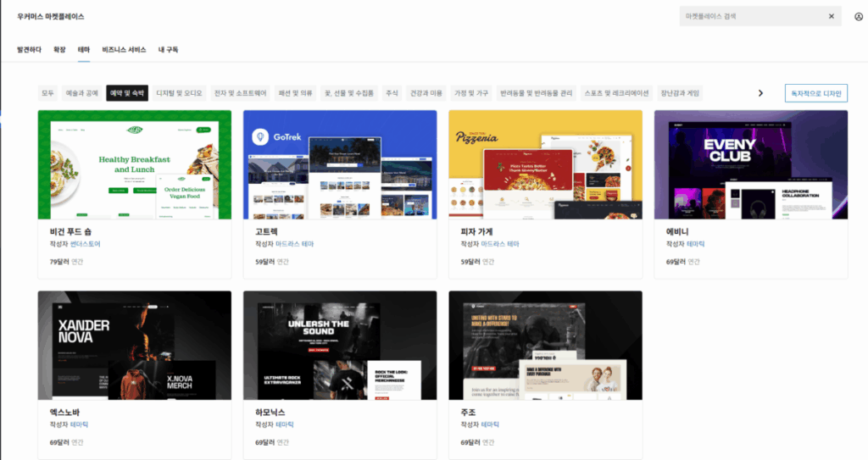Open the GoTrek theme preview image
The height and width of the screenshot is (460, 868).
tap(340, 164)
